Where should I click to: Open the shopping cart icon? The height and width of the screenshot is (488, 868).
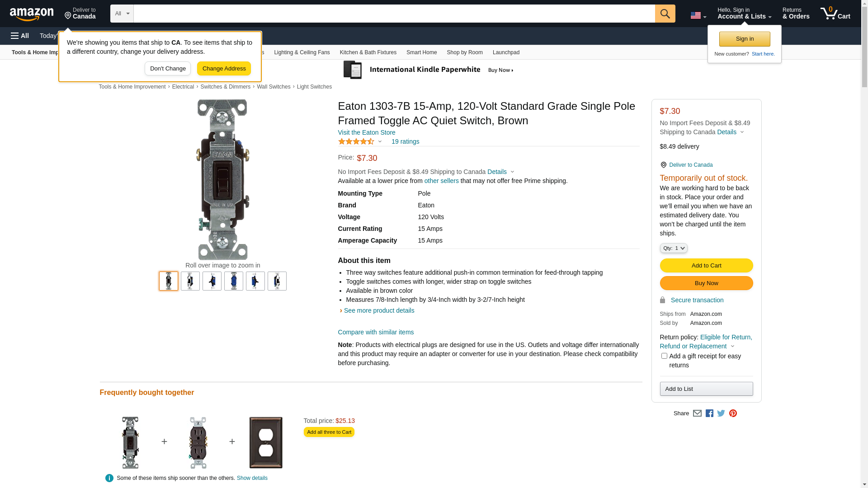835,14
